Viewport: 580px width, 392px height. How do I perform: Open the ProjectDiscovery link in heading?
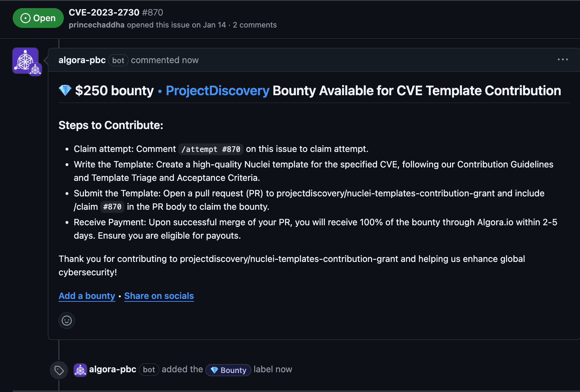(217, 91)
